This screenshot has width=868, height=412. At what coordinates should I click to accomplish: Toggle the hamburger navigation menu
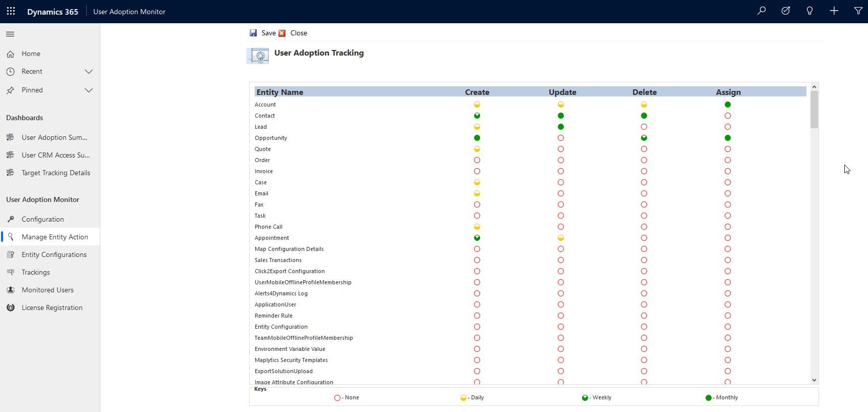click(10, 34)
